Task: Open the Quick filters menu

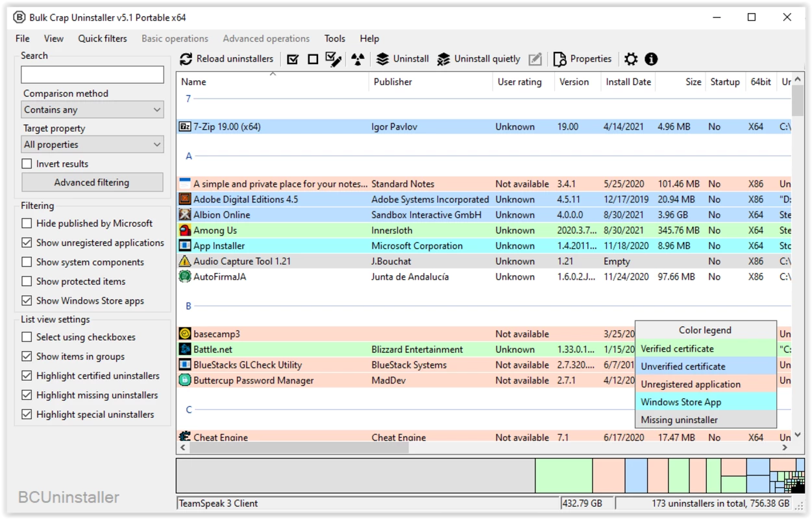Action: point(103,38)
